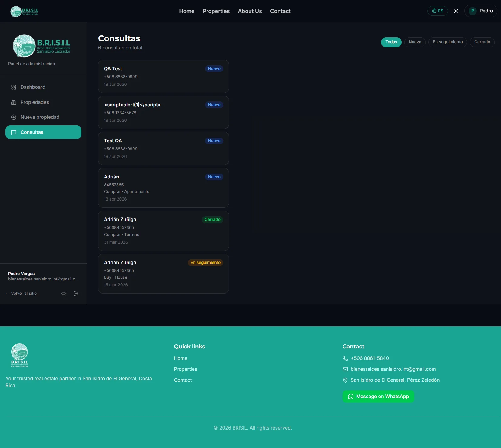
Task: Click the 6 consultas en total text
Action: pyautogui.click(x=120, y=48)
